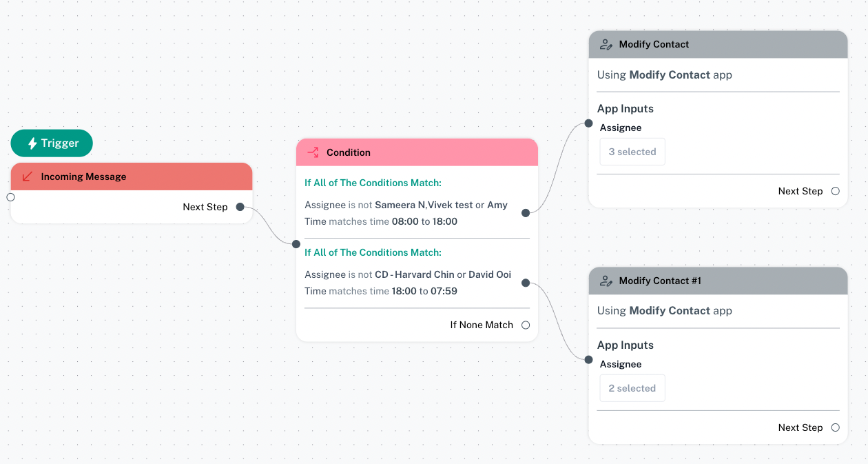Click the Modify Contact #1 header icon

(606, 281)
